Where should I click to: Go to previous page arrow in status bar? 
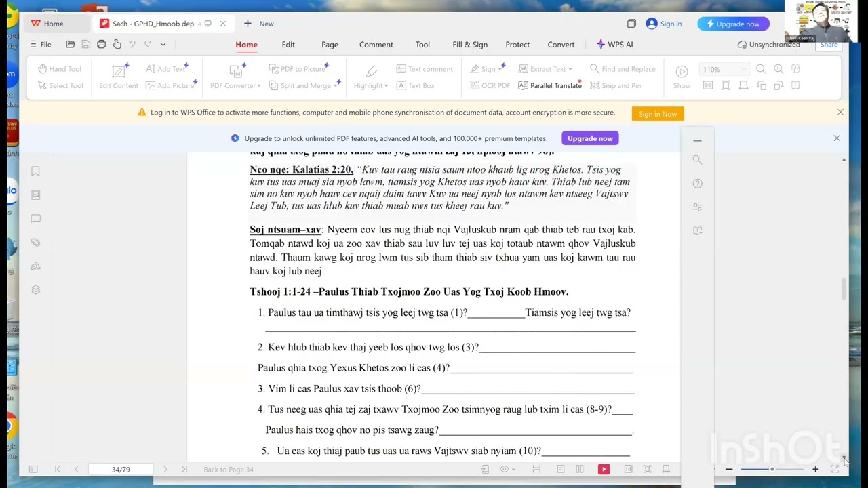pos(76,469)
